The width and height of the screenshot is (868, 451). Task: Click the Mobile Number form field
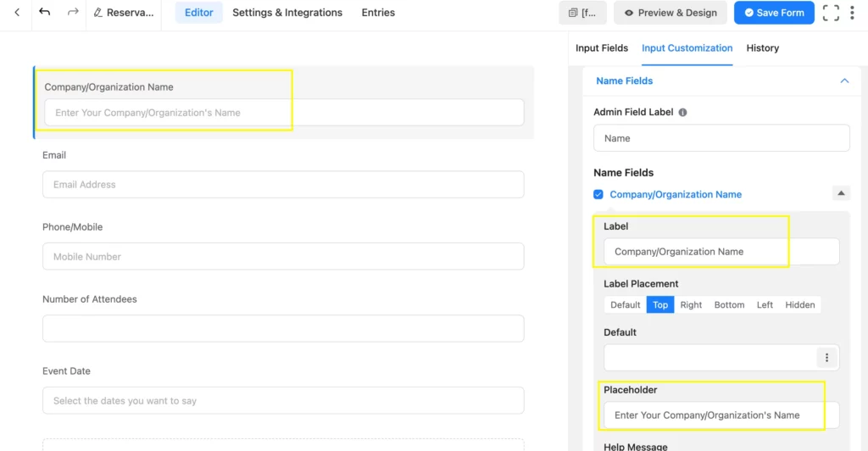(x=283, y=257)
